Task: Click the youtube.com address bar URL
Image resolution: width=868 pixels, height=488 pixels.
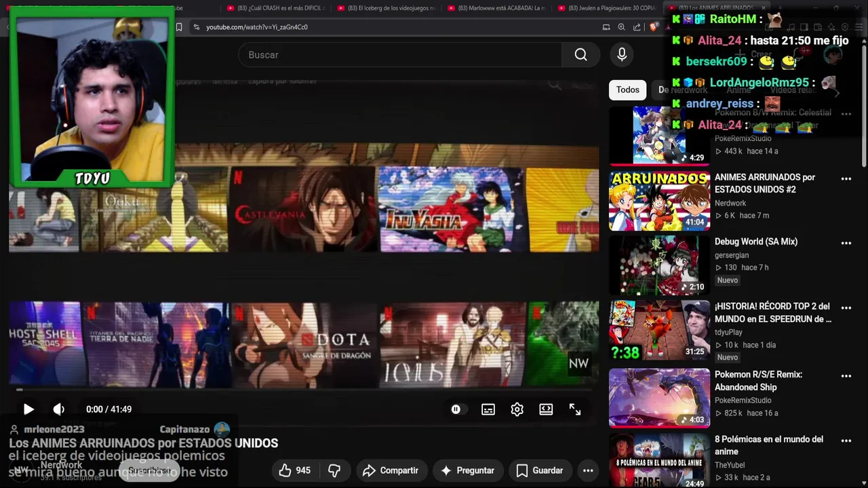Action: pos(257,27)
